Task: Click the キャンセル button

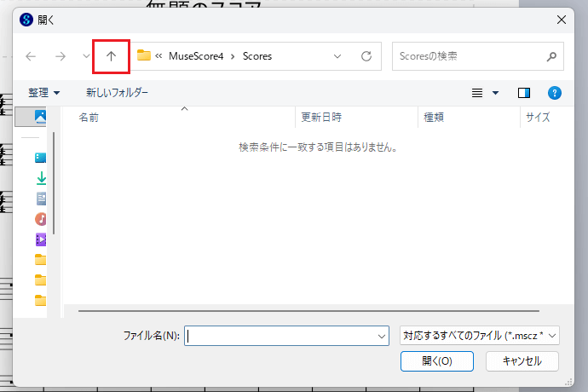Action: (x=522, y=360)
